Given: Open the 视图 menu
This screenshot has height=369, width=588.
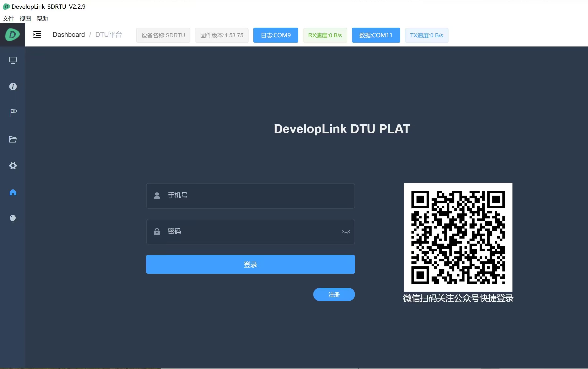Looking at the screenshot, I should pos(25,19).
